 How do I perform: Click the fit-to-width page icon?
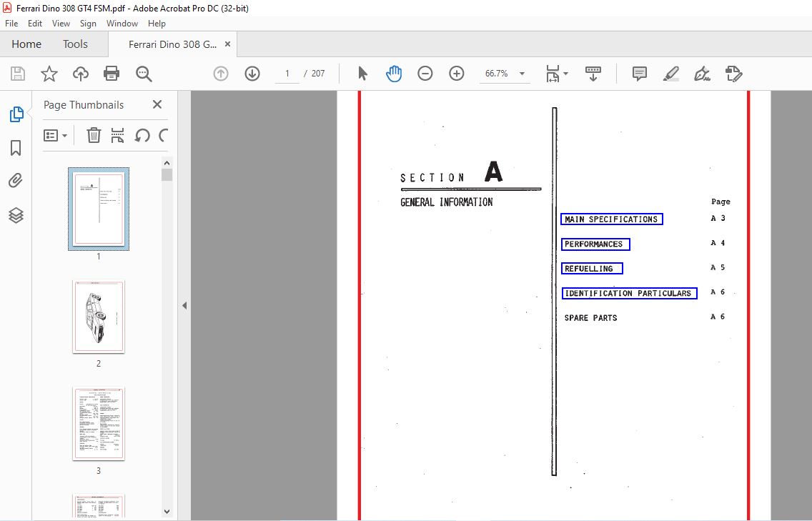pyautogui.click(x=553, y=74)
